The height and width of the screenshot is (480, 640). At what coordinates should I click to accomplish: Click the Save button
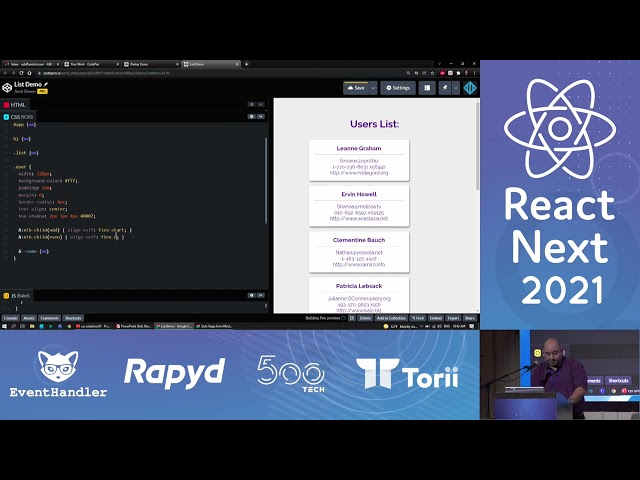pyautogui.click(x=356, y=88)
